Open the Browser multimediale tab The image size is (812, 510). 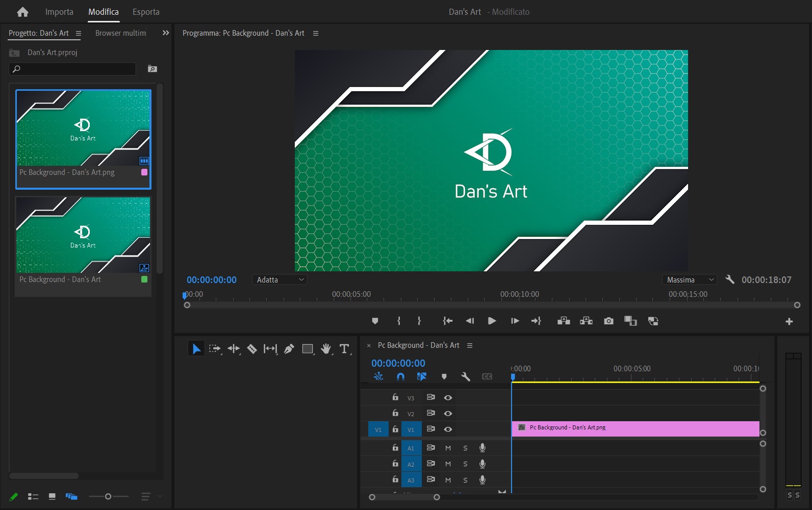click(120, 33)
